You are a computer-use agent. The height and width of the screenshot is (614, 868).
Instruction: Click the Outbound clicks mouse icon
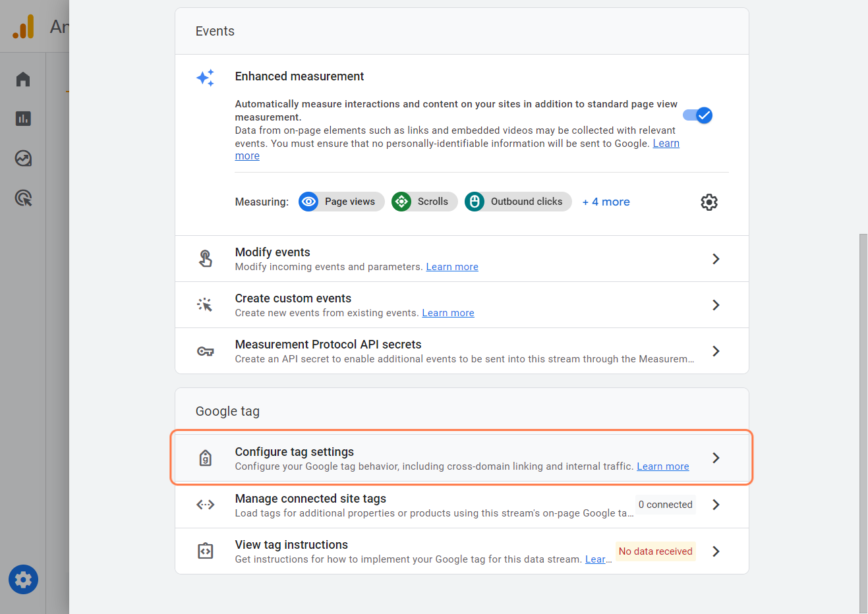[475, 202]
